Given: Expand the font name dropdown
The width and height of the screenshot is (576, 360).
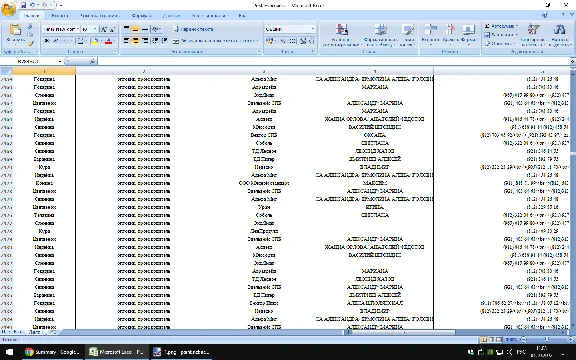Looking at the screenshot, I should point(77,29).
